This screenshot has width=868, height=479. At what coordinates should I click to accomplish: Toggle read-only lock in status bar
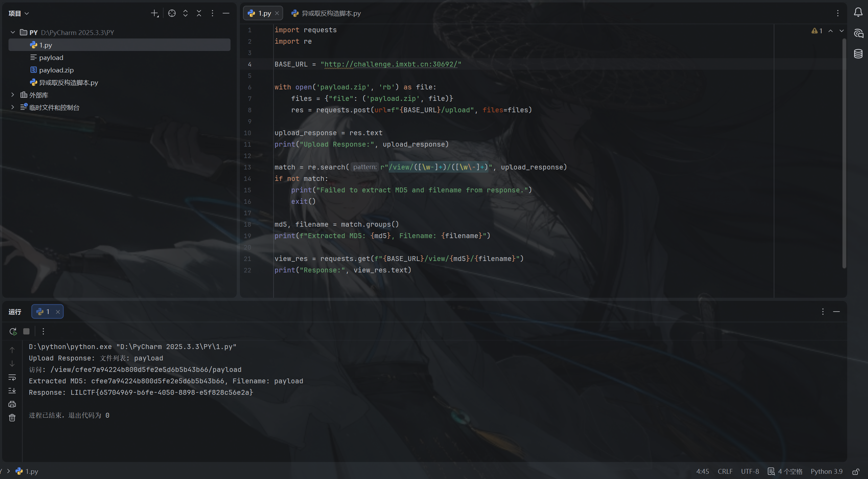(856, 472)
